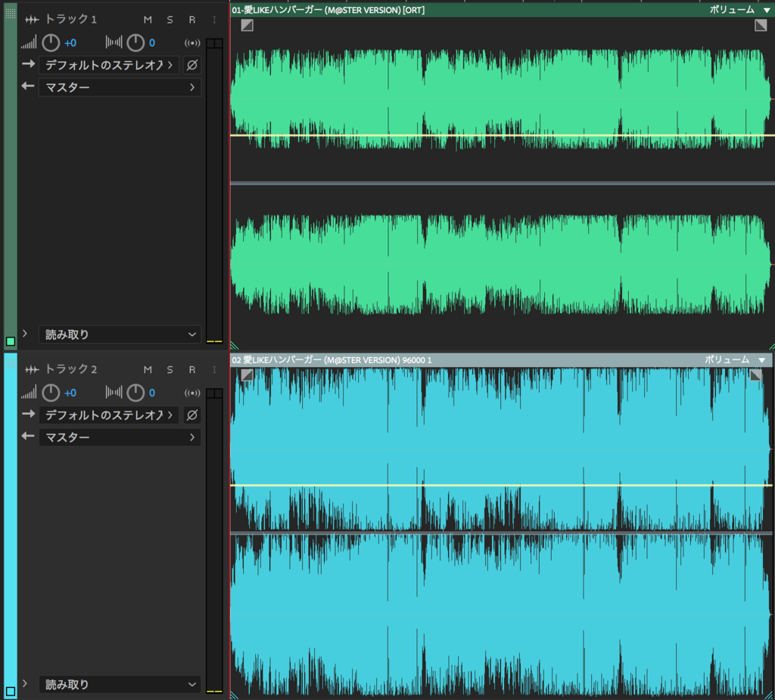Viewport: 775px width, 700px height.
Task: Expand Track 2 automation lanes chevron
Action: click(25, 683)
